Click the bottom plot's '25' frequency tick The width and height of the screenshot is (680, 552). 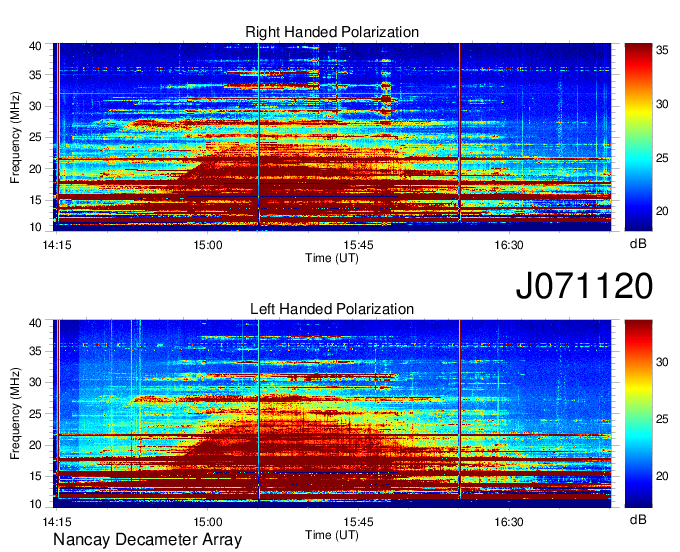35,414
